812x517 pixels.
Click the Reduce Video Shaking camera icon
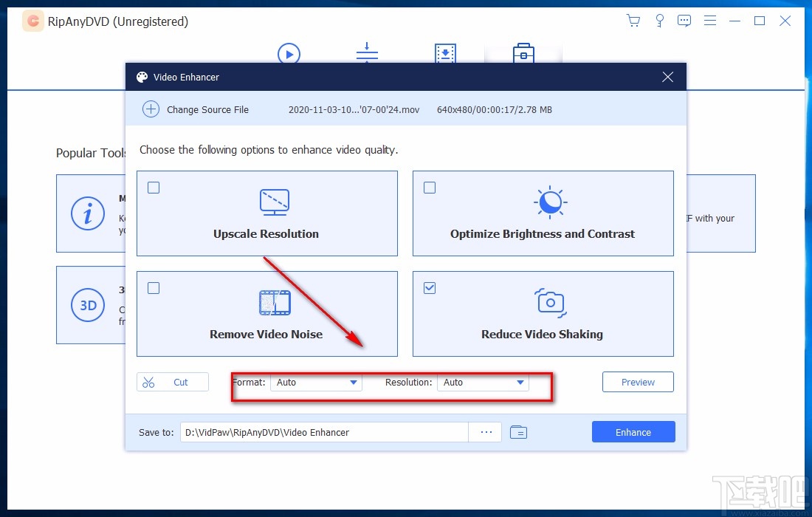[x=550, y=303]
